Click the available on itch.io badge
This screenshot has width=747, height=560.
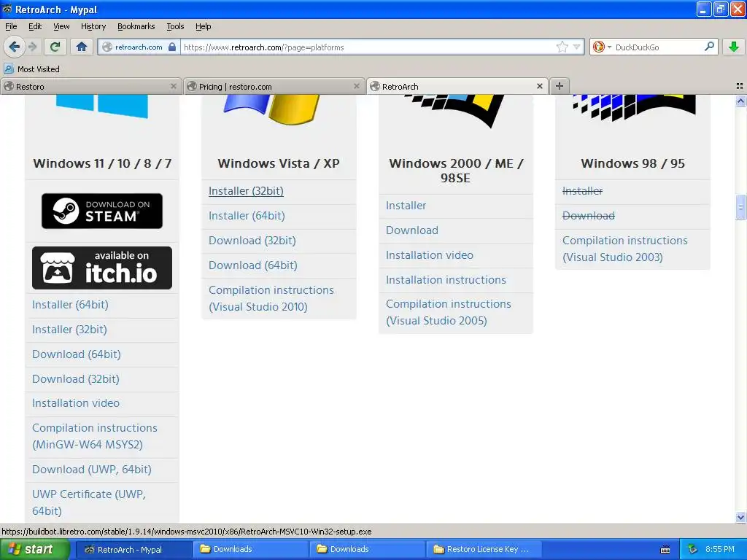[x=102, y=268]
